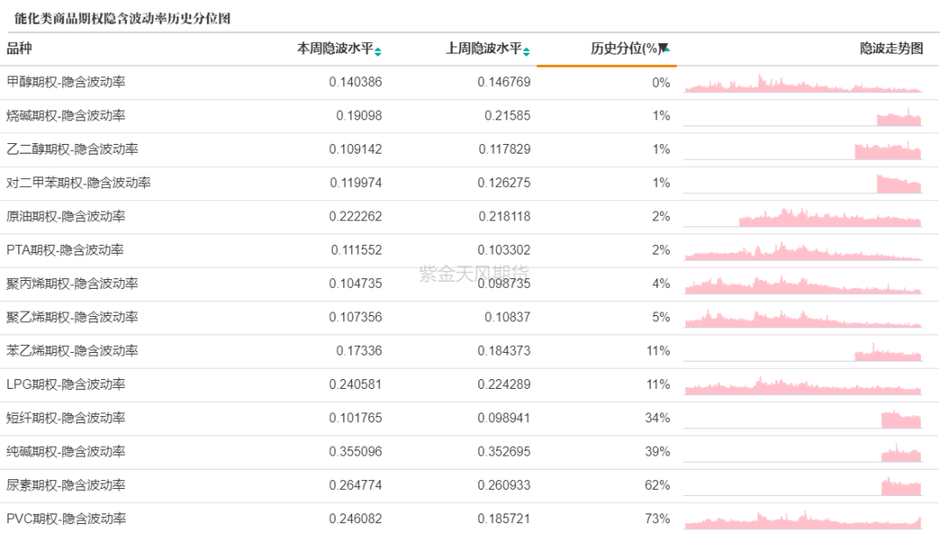Select the 聚丙烯期权-隐含波动率 entry

coord(72,284)
